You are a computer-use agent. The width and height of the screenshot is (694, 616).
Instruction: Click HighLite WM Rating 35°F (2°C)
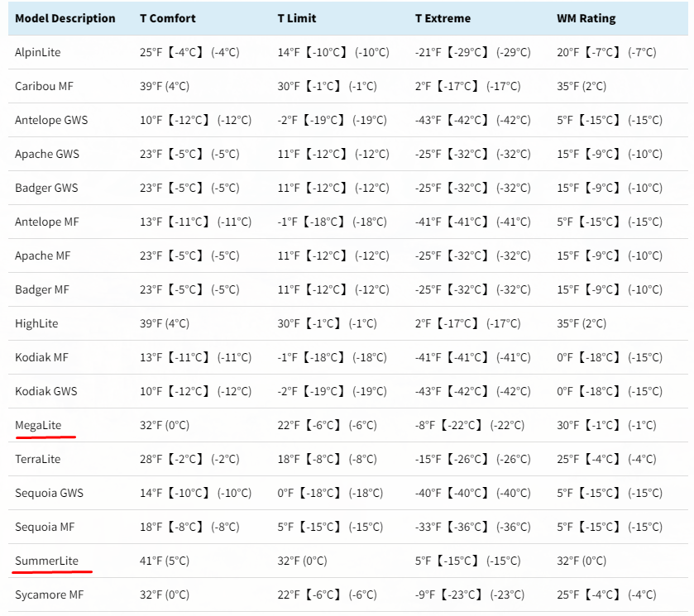(x=582, y=323)
